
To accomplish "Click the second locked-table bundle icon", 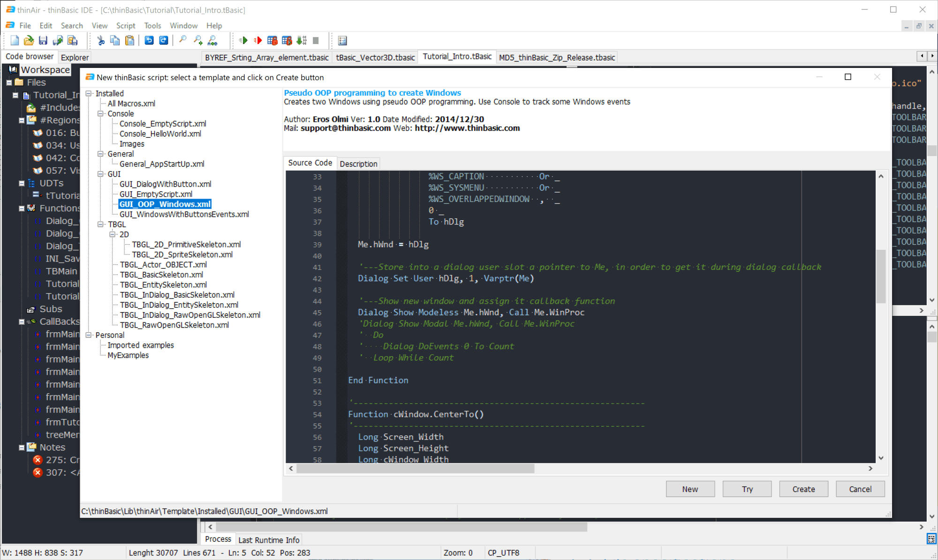I will (x=287, y=41).
